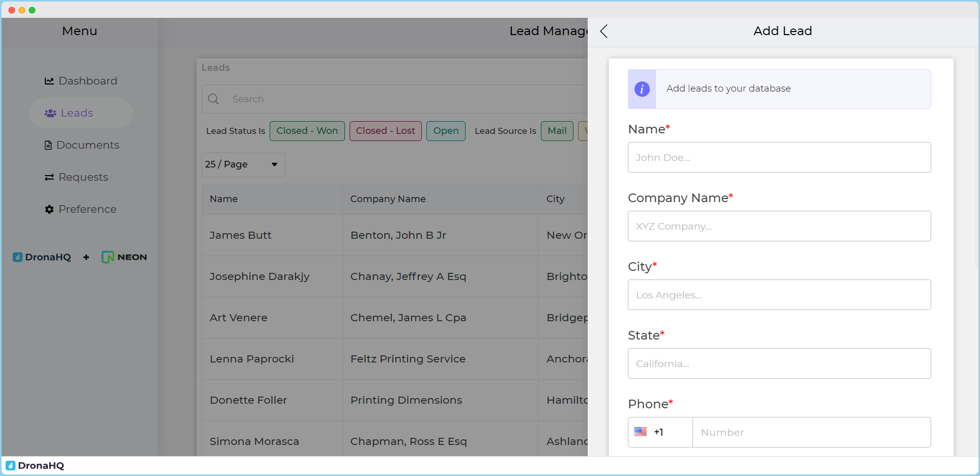This screenshot has height=476, width=980.
Task: Click the Company Name column header
Action: (x=388, y=199)
